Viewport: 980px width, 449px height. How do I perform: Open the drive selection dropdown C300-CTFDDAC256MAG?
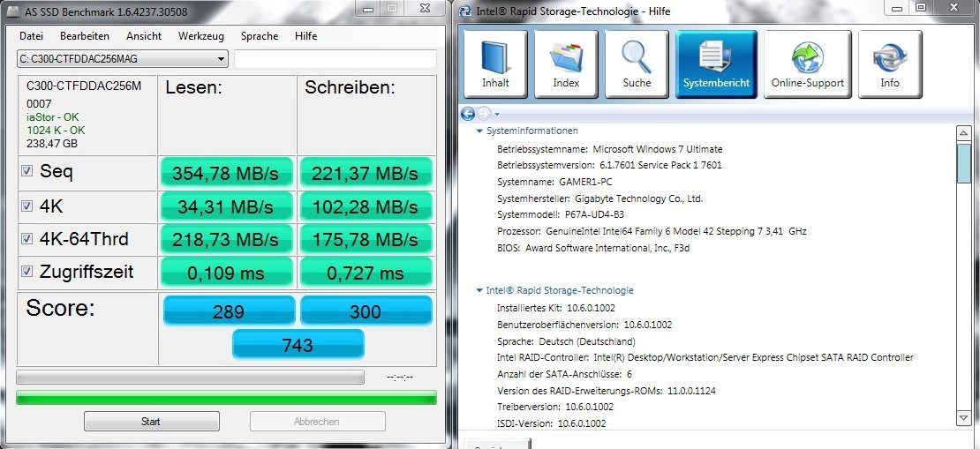[123, 59]
